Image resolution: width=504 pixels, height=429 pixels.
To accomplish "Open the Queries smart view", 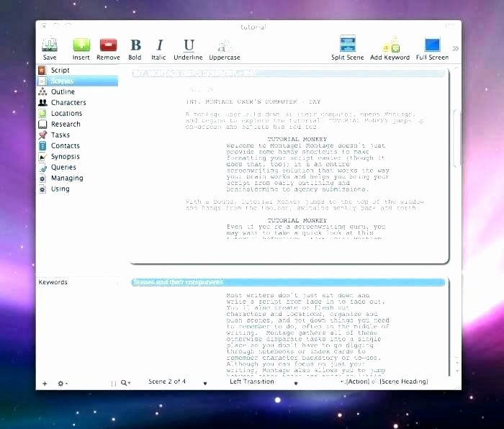I will [x=77, y=167].
